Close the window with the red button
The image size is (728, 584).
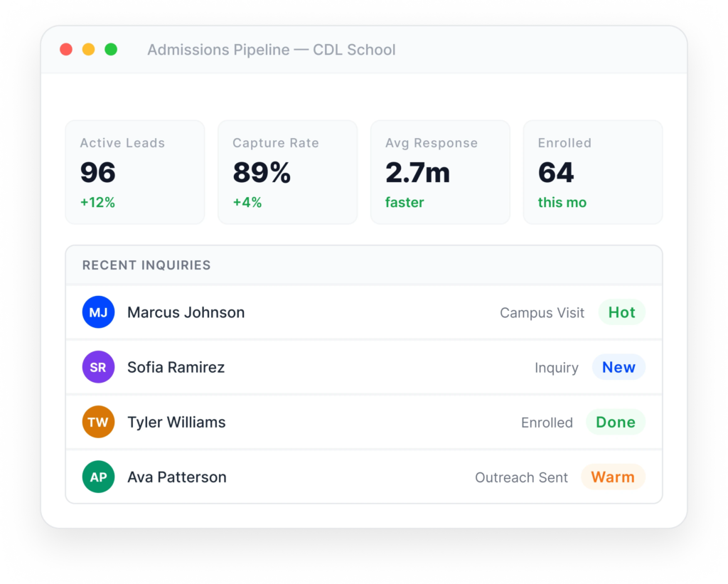coord(66,49)
